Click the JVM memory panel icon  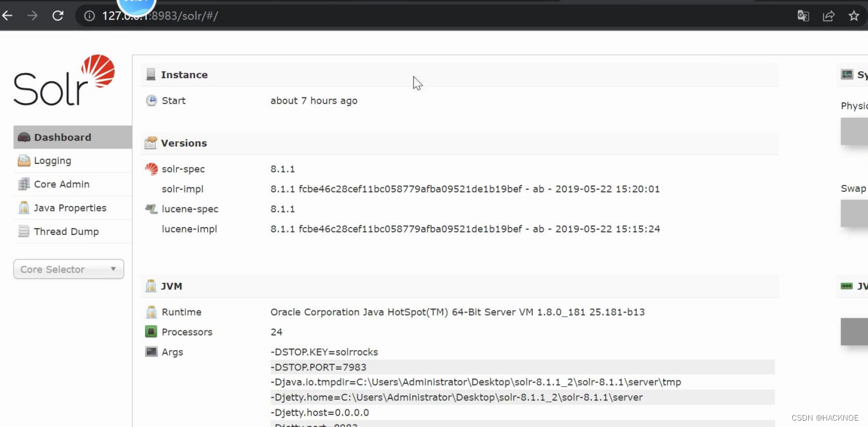point(847,286)
